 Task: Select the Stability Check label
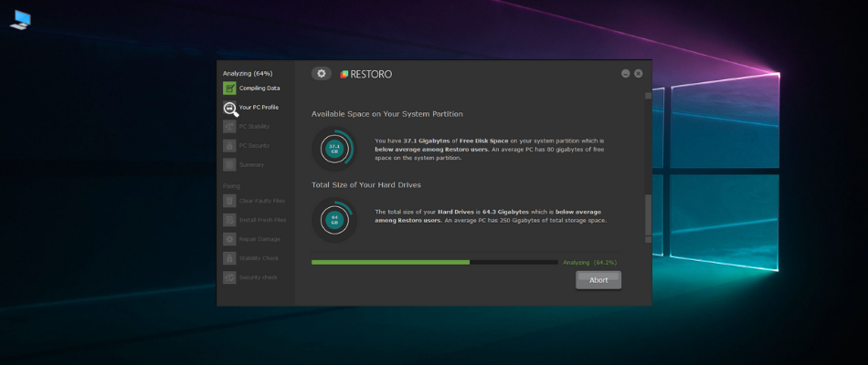[259, 258]
